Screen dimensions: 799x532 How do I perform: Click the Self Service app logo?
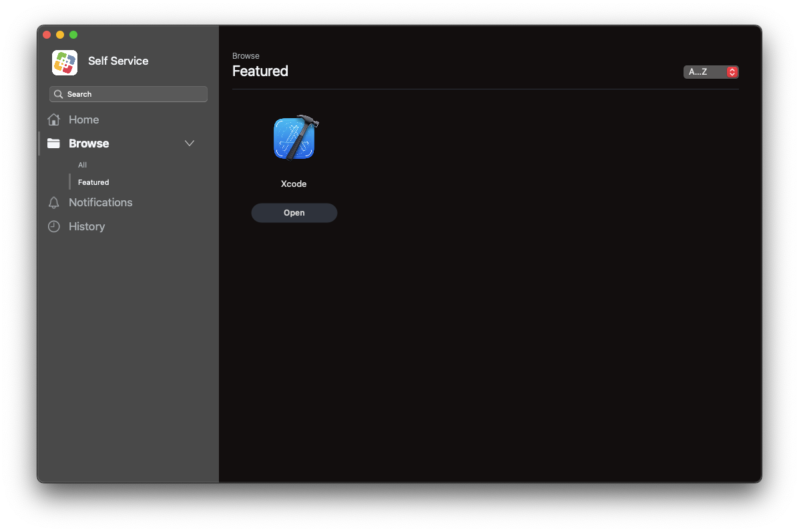click(x=65, y=63)
